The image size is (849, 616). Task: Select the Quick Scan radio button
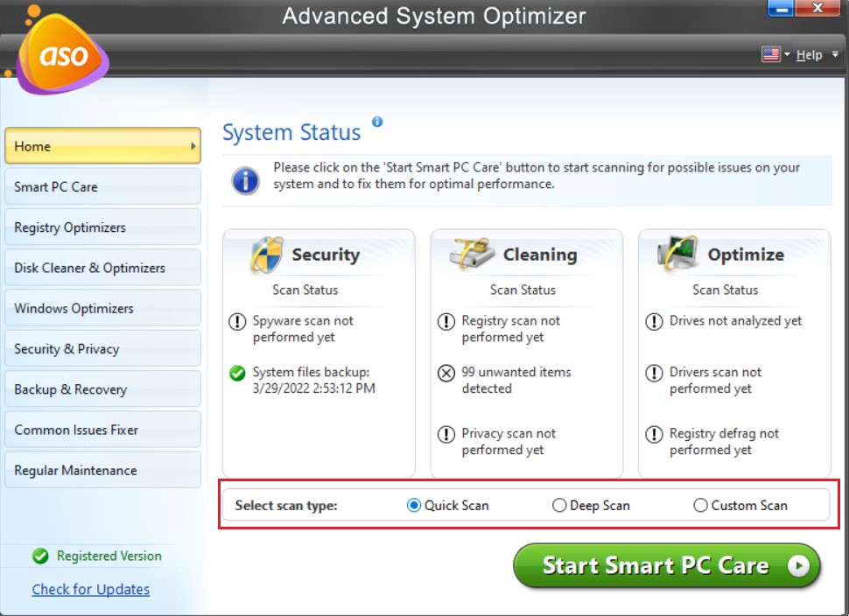[414, 506]
